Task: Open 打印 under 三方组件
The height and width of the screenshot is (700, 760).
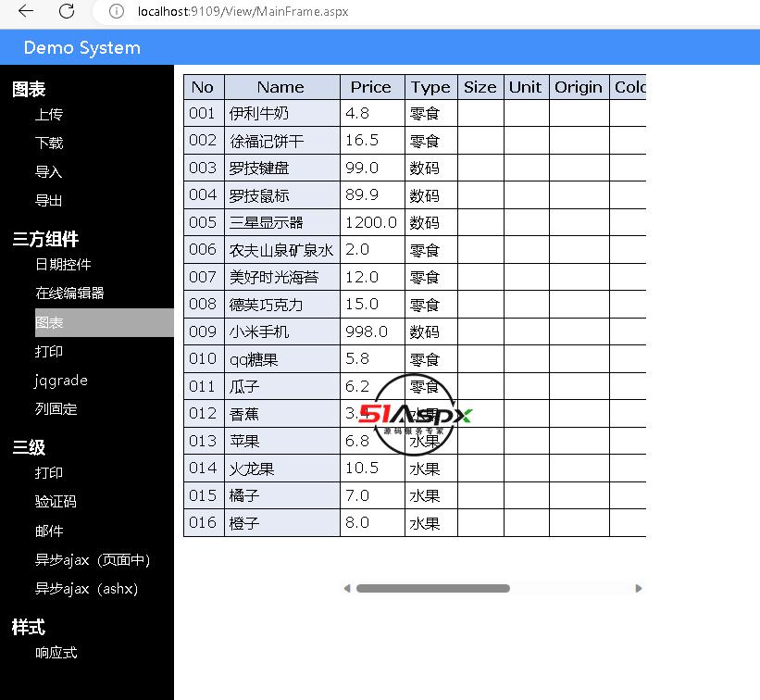Action: (x=48, y=351)
